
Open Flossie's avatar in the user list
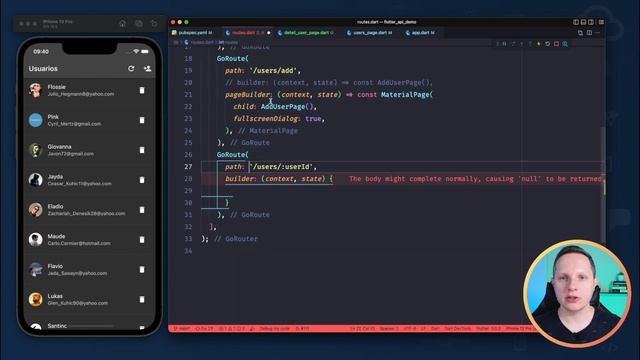36,90
